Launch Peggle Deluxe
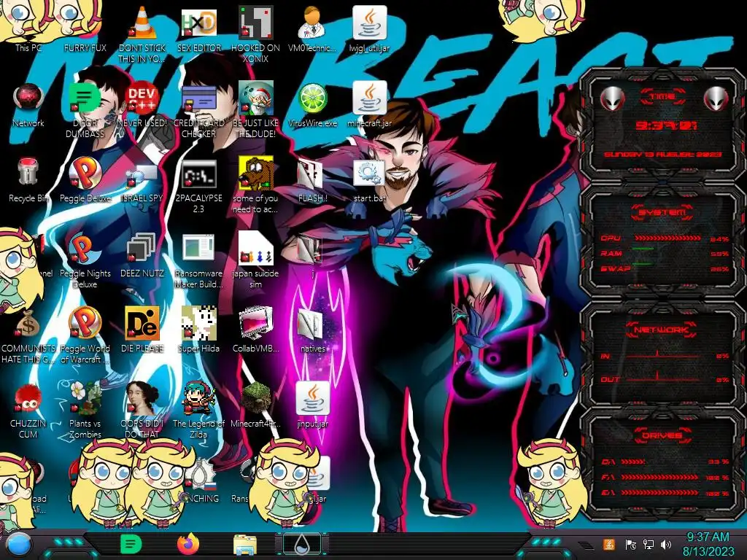 (x=85, y=172)
